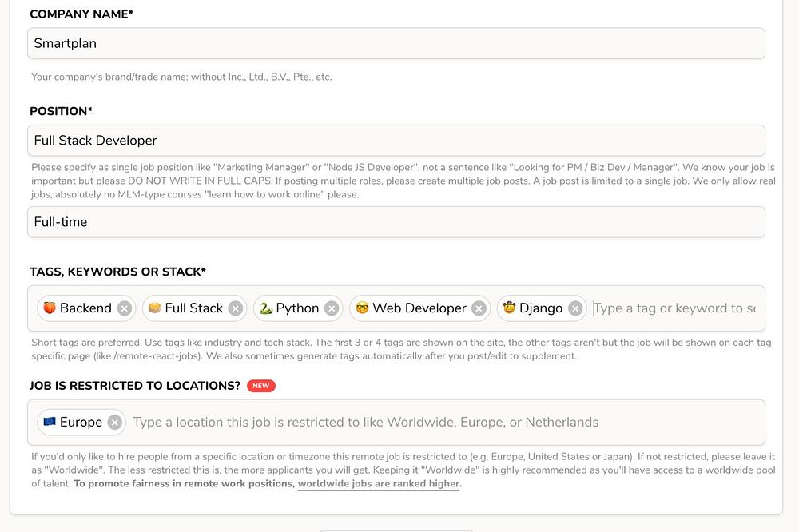Image resolution: width=799 pixels, height=532 pixels.
Task: Select the Full Stack tag chip
Action: pos(194,308)
